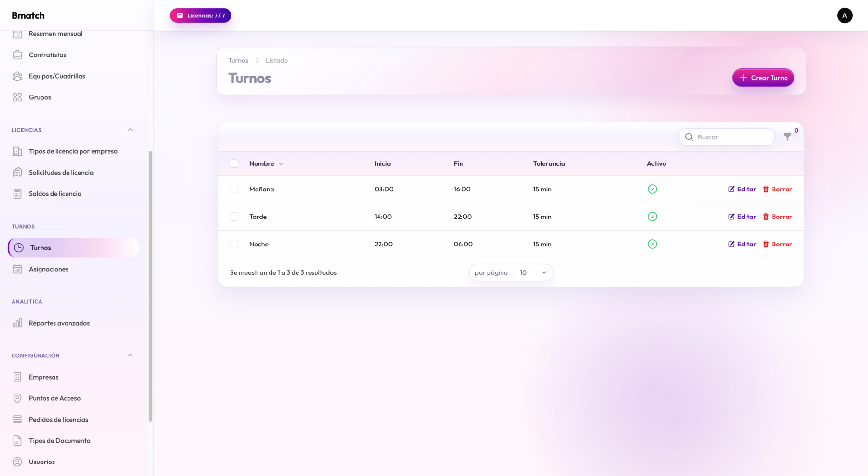Click the Crear Turno button

763,78
